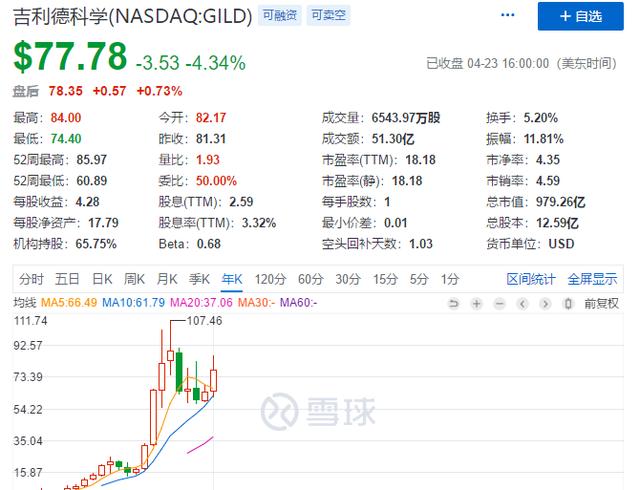Switch to the 15分 interval tab
This screenshot has width=640, height=490.
[x=385, y=279]
